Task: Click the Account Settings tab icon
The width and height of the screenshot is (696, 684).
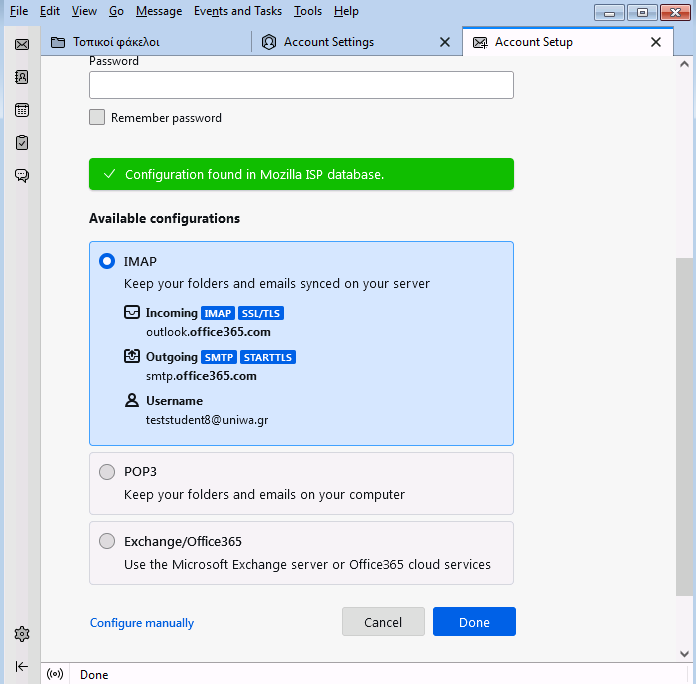Action: click(269, 42)
